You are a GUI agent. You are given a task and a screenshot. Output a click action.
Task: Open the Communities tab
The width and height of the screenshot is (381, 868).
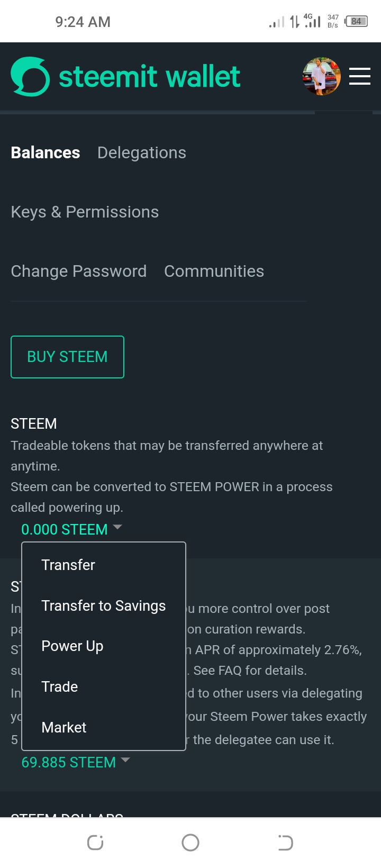214,271
